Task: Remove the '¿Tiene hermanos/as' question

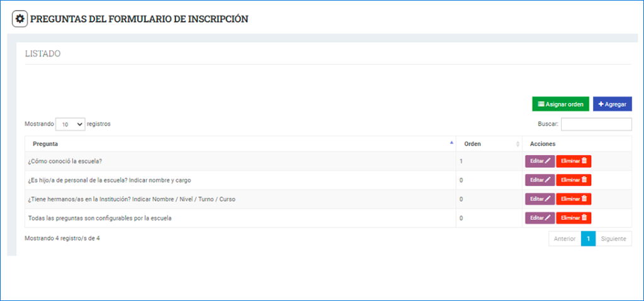Action: pyautogui.click(x=574, y=199)
